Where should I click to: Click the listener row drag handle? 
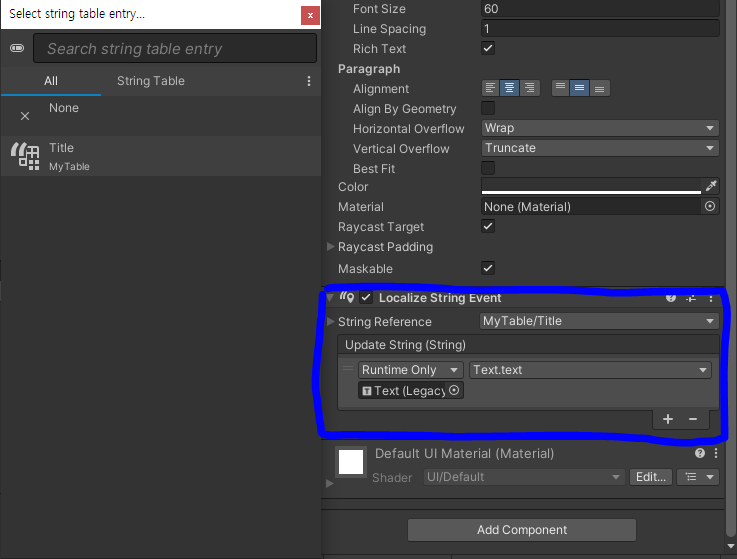(348, 369)
